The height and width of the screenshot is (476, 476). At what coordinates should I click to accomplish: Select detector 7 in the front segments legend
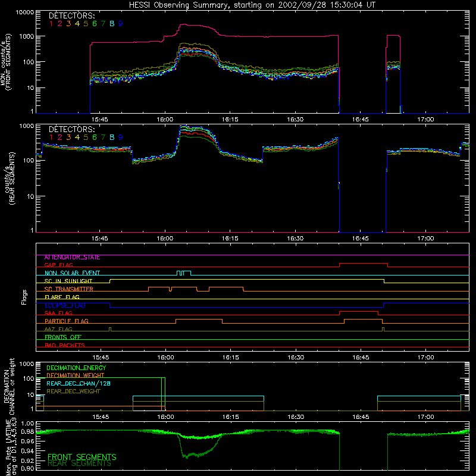[x=103, y=24]
